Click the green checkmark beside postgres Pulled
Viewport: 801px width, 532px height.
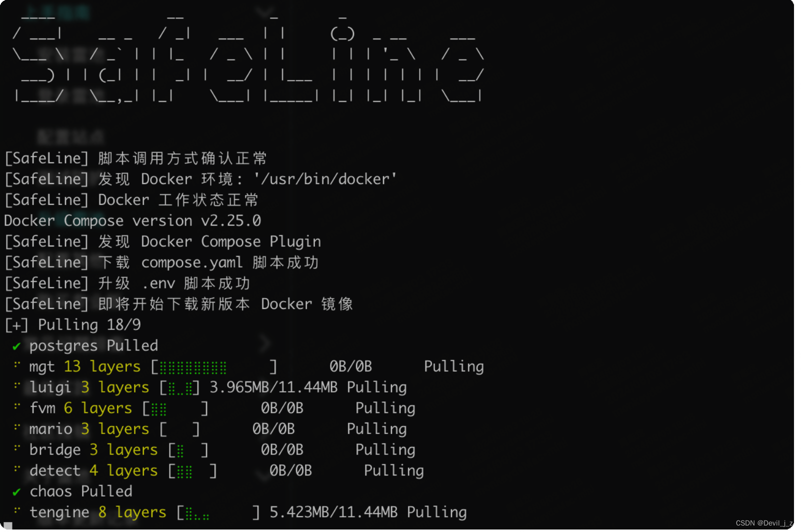(16, 346)
